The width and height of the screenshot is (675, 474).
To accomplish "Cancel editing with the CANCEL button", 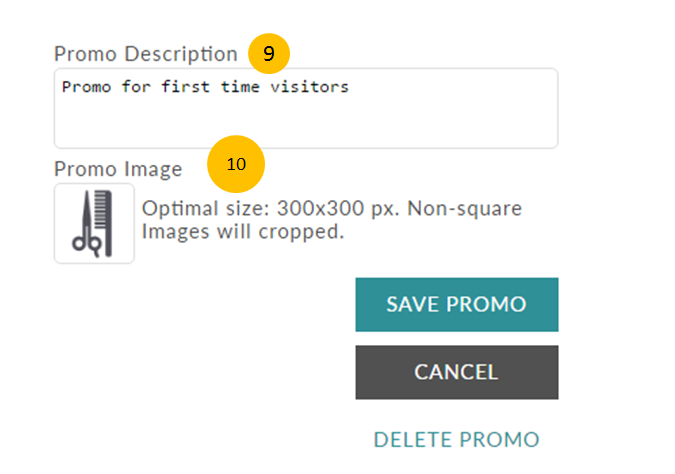I will pyautogui.click(x=457, y=372).
